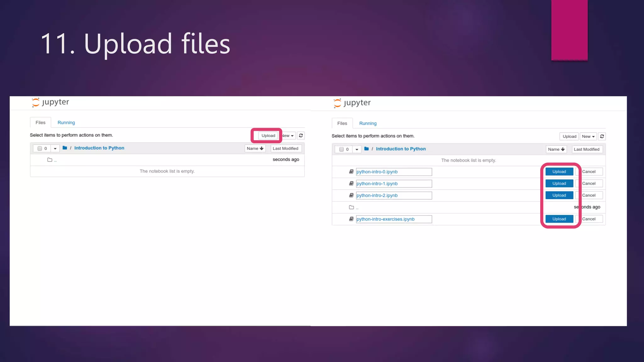Click the python-intro-0.ipynb filename field
This screenshot has width=644, height=362.
coord(394,172)
